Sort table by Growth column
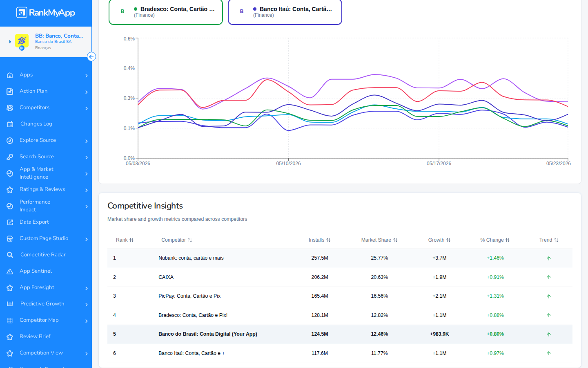This screenshot has height=368, width=588. click(x=439, y=240)
